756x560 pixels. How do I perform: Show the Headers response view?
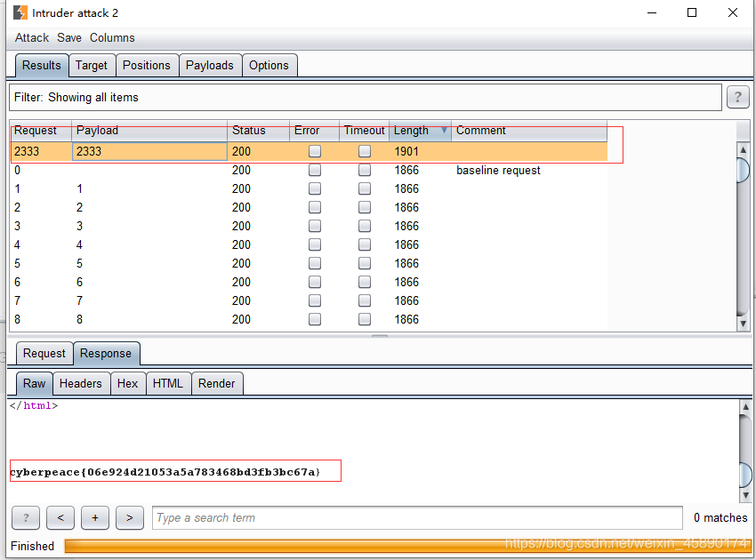[x=81, y=384]
